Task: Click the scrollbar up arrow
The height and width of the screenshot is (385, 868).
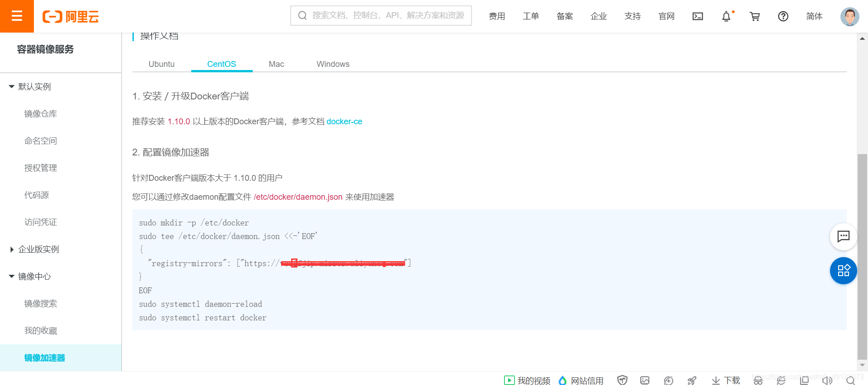Action: (x=862, y=38)
